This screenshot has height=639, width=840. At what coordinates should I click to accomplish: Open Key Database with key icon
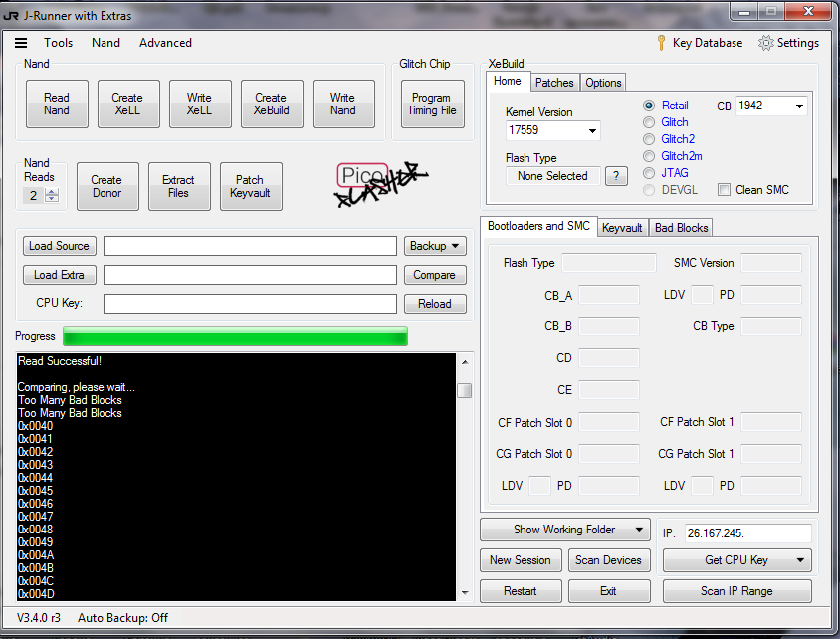click(x=700, y=43)
